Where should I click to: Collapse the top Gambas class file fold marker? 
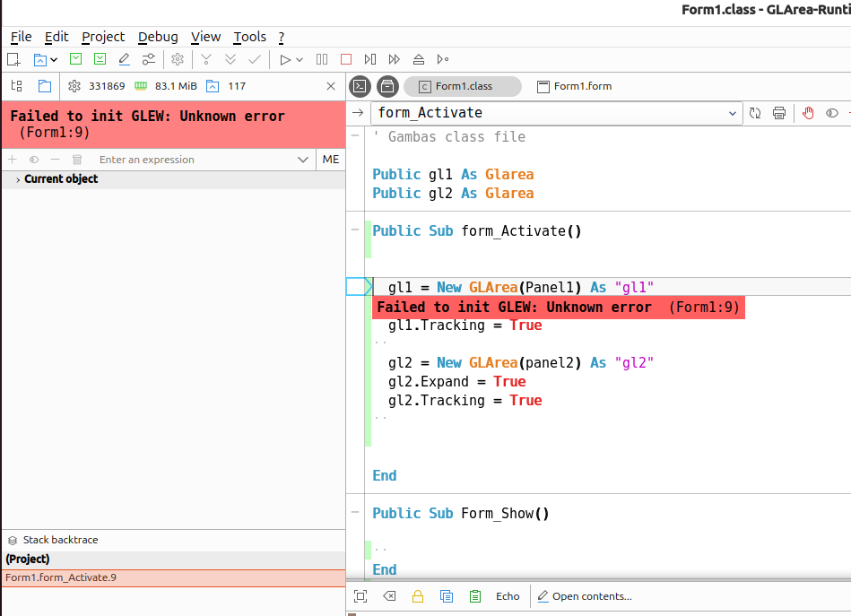(355, 135)
